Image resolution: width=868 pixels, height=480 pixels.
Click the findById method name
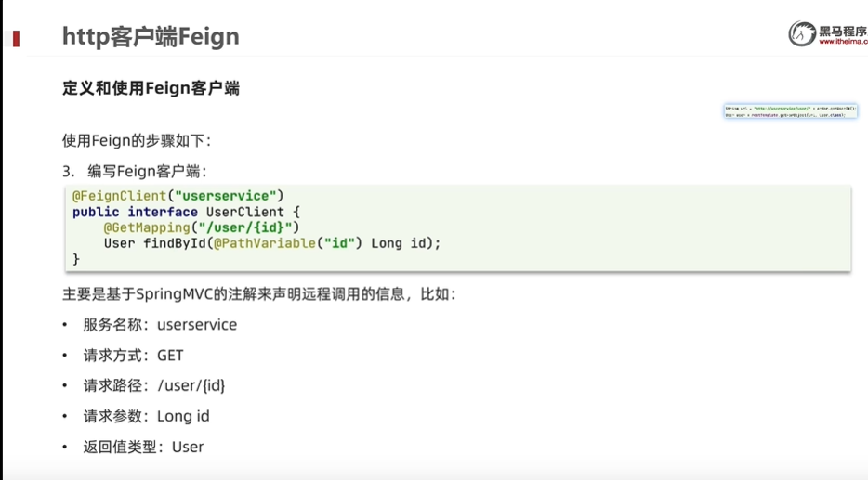(175, 243)
